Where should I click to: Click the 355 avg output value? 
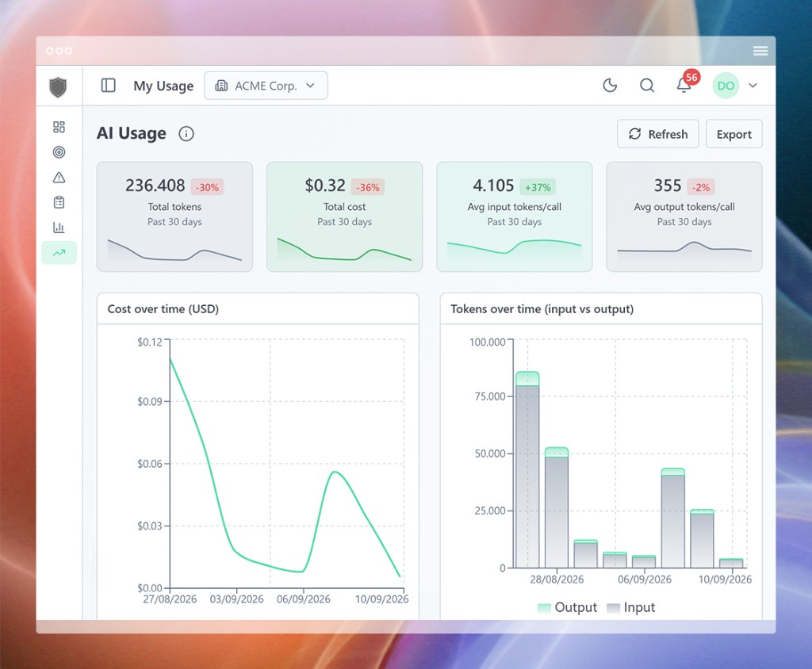(668, 185)
